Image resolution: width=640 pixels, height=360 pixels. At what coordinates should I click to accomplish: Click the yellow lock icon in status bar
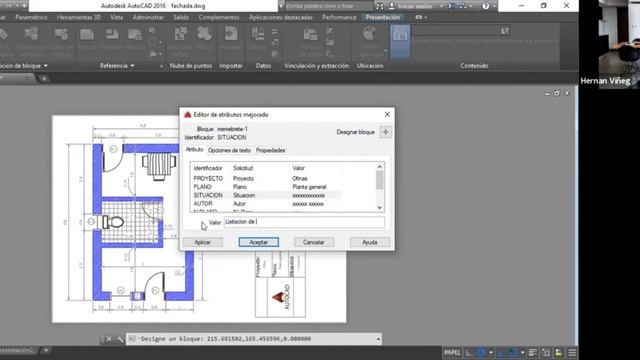(558, 352)
